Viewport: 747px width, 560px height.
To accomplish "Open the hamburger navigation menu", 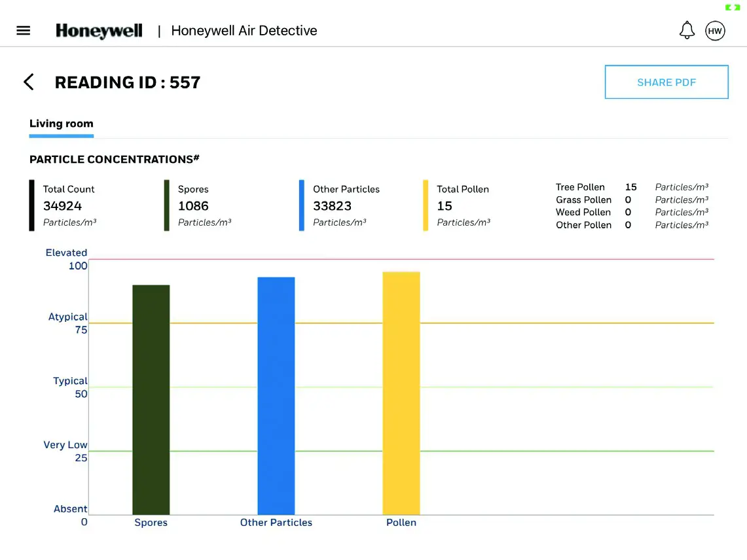I will [23, 30].
